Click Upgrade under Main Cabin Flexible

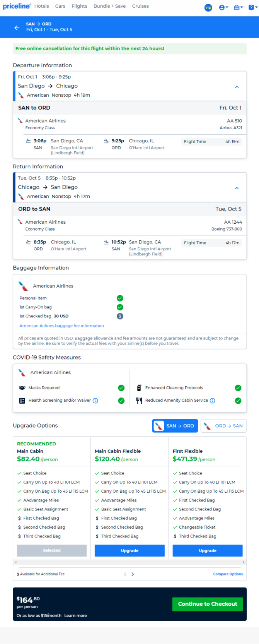tap(129, 550)
